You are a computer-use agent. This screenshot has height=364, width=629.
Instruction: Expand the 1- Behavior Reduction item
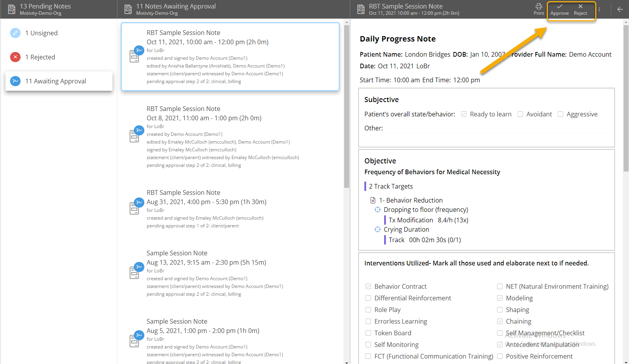click(411, 200)
